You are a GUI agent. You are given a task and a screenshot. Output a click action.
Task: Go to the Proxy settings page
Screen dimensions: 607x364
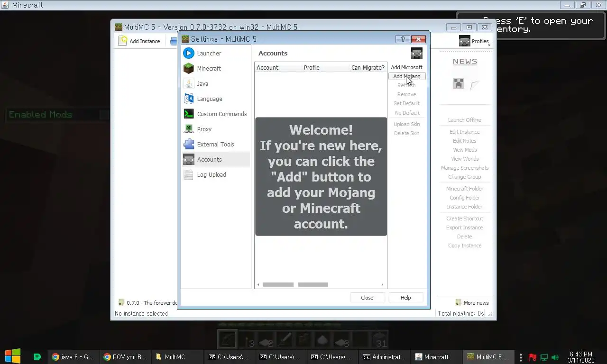216,129
